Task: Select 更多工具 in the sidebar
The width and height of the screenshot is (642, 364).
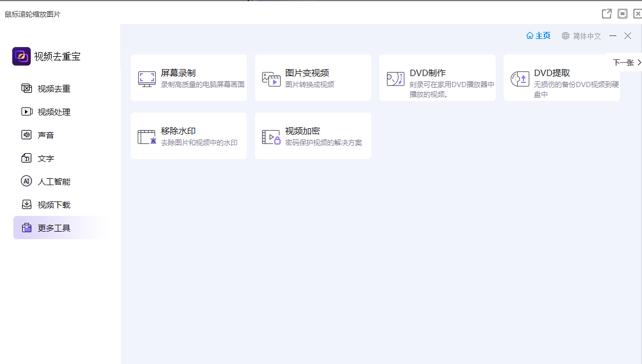Action: point(53,228)
